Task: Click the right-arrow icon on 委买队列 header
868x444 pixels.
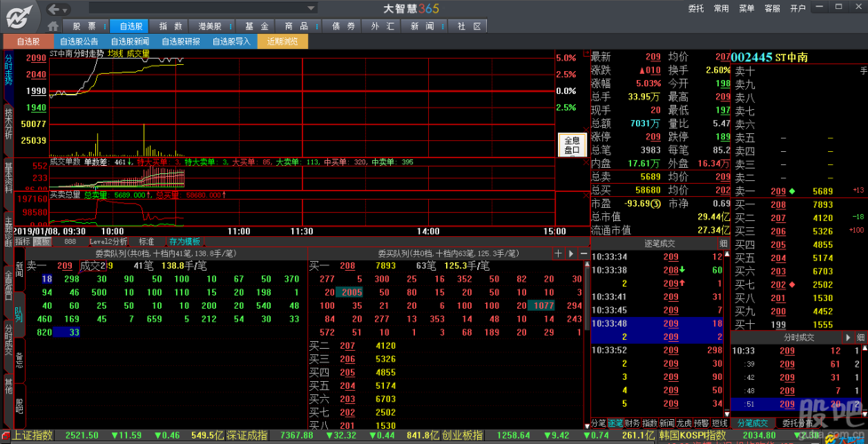Action: pos(571,254)
